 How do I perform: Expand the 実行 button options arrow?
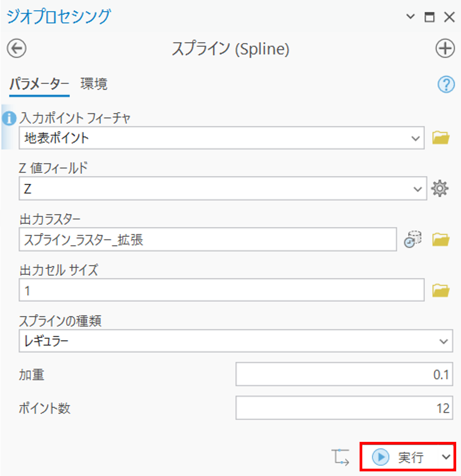click(446, 457)
